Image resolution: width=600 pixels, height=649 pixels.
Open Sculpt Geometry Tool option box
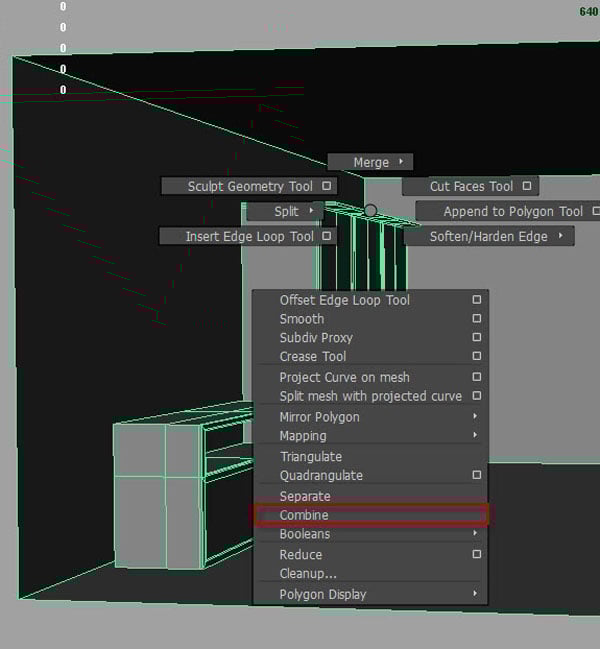click(326, 186)
